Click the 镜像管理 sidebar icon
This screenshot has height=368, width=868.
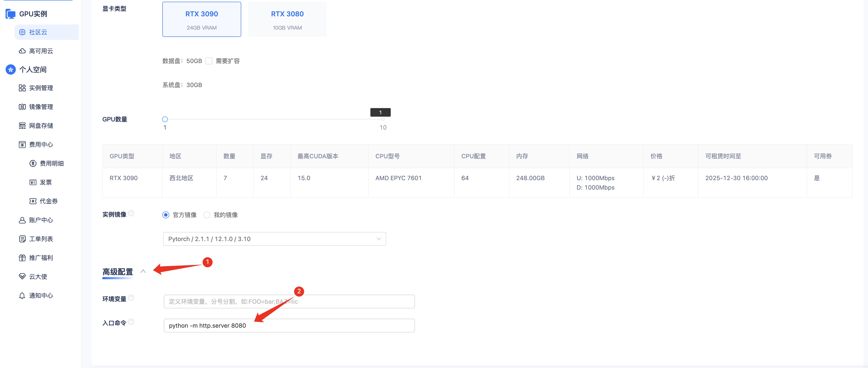pyautogui.click(x=22, y=107)
